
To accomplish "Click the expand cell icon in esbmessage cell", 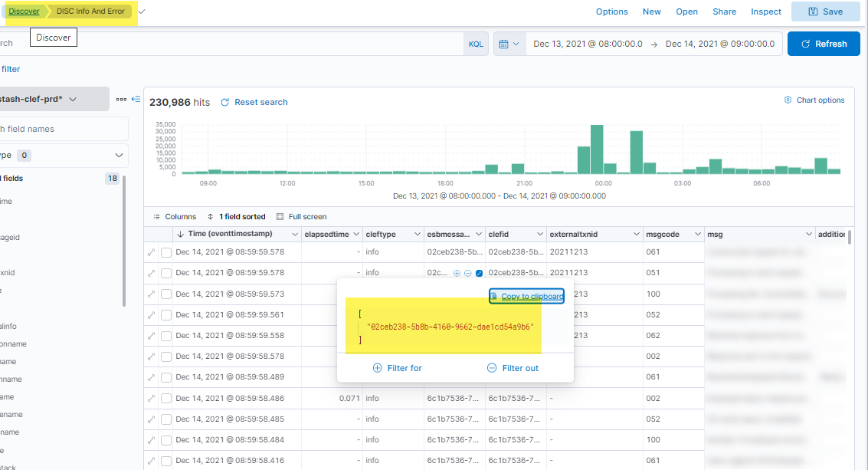I will coord(480,273).
